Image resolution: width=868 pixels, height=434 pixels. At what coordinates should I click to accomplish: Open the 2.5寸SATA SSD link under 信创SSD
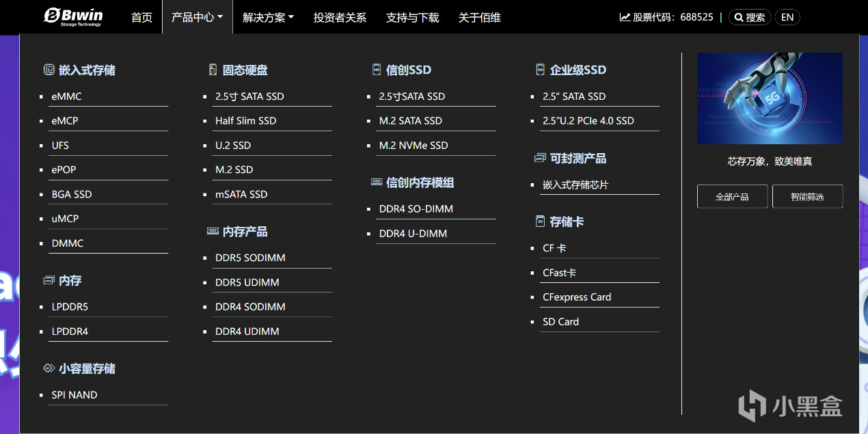[412, 96]
